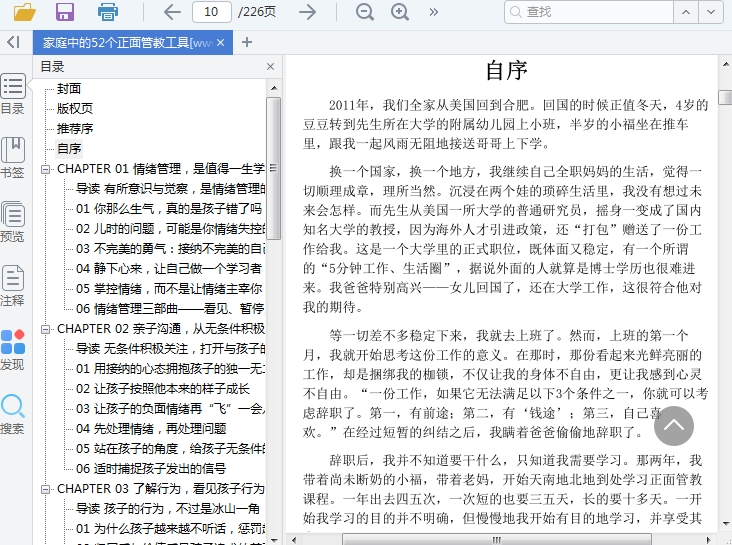Screen dimensions: 732x545
Task: Open the 预览 thumbnail preview panel
Action: (13, 222)
